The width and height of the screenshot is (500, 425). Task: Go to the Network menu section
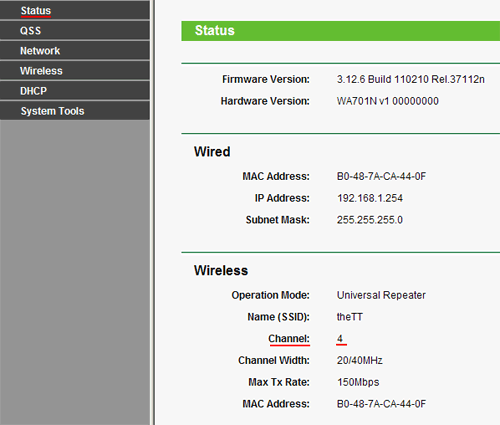click(x=75, y=51)
